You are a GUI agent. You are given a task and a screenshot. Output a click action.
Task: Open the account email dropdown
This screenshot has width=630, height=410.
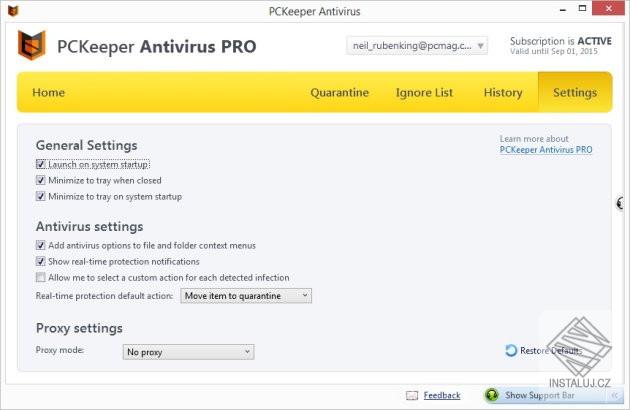(417, 46)
